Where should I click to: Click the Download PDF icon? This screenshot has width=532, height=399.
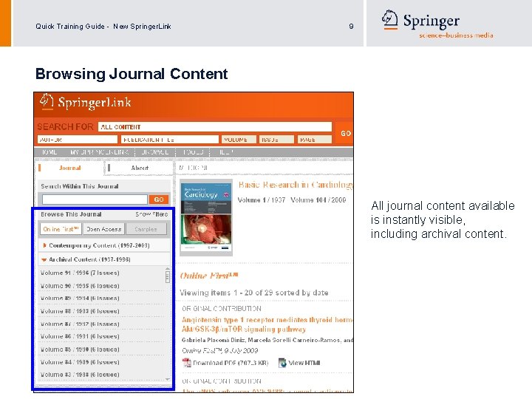coord(187,363)
